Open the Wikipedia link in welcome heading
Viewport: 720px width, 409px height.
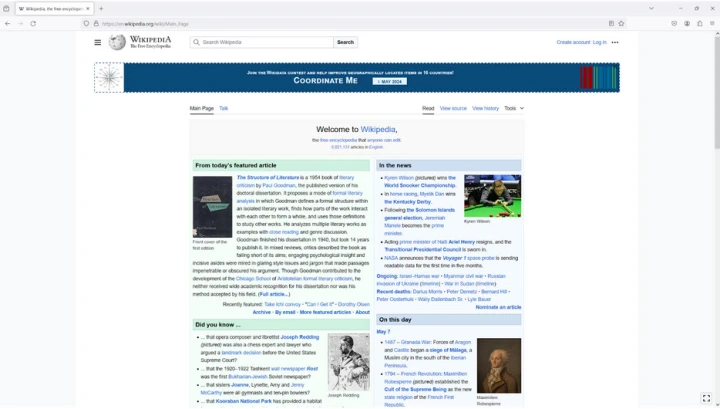(377, 129)
